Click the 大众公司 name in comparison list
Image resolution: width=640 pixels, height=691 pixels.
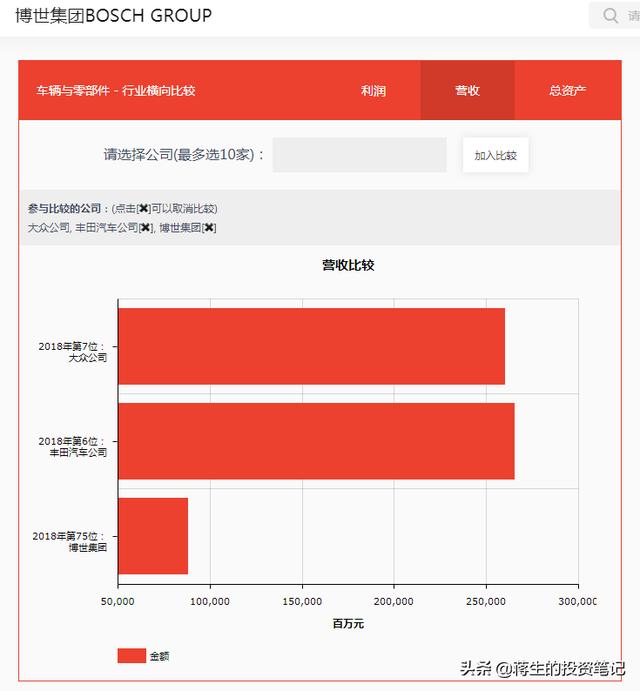(48, 228)
